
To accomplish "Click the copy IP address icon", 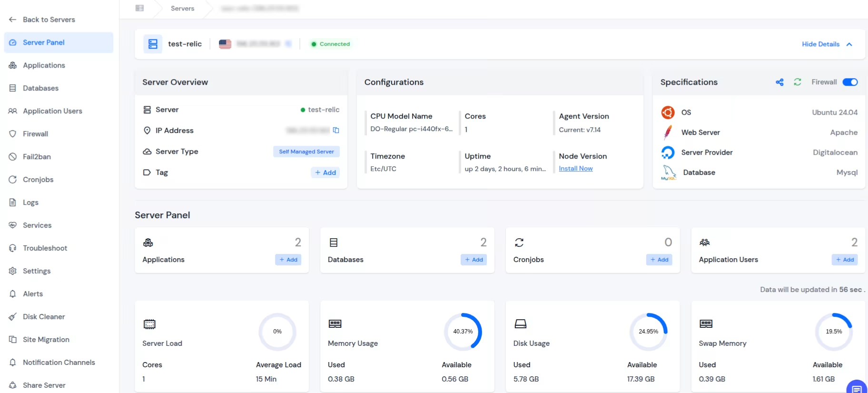I will [x=336, y=131].
